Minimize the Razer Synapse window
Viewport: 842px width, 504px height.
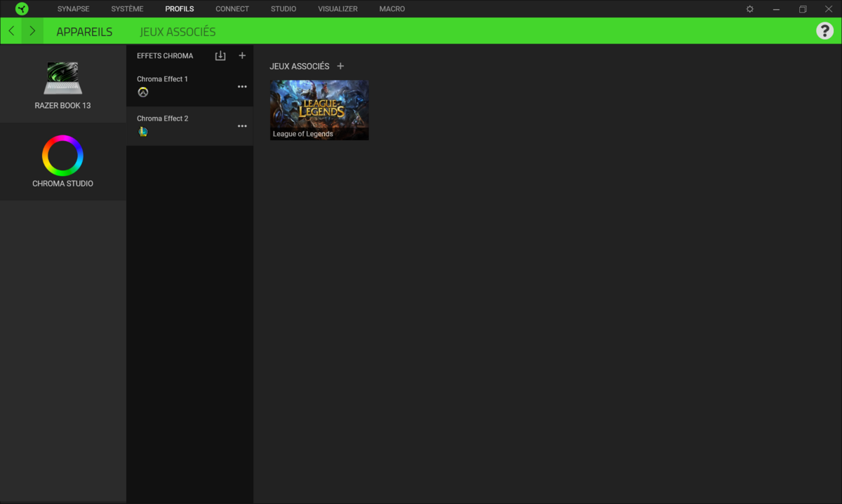point(776,9)
